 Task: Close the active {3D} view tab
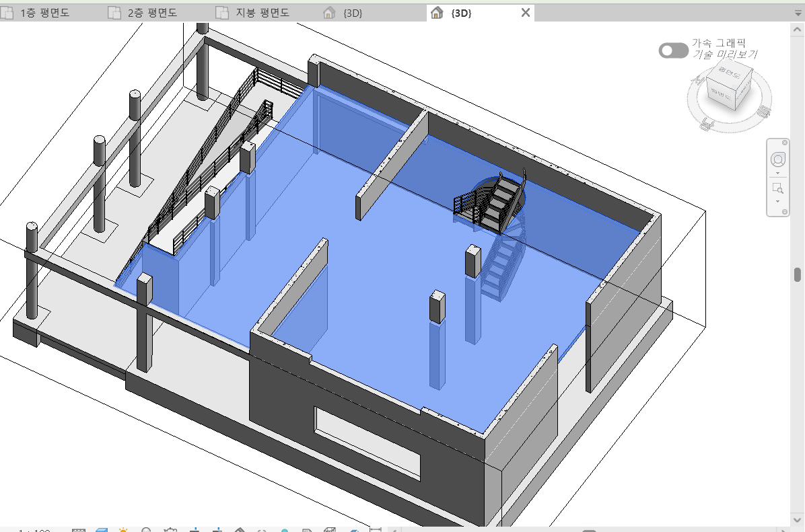pyautogui.click(x=526, y=13)
